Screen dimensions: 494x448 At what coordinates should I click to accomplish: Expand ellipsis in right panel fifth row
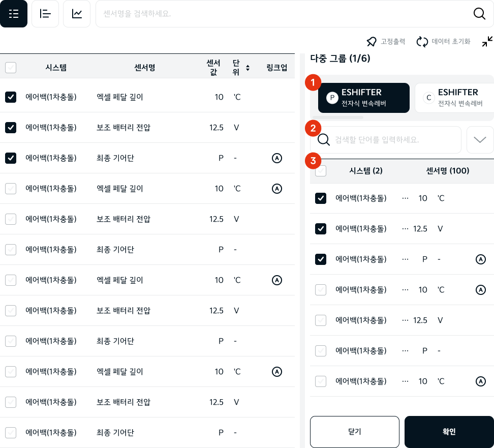click(x=405, y=320)
